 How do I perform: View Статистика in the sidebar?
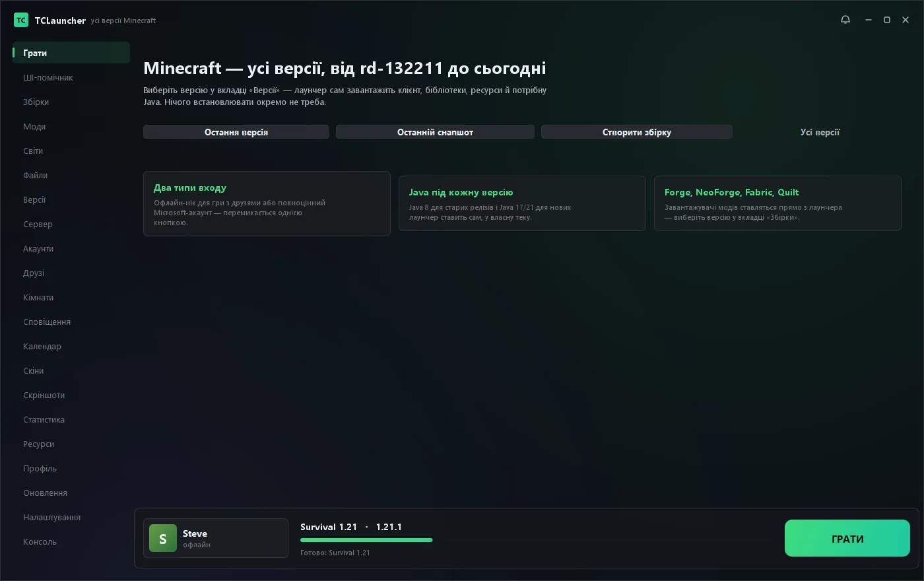tap(71, 419)
